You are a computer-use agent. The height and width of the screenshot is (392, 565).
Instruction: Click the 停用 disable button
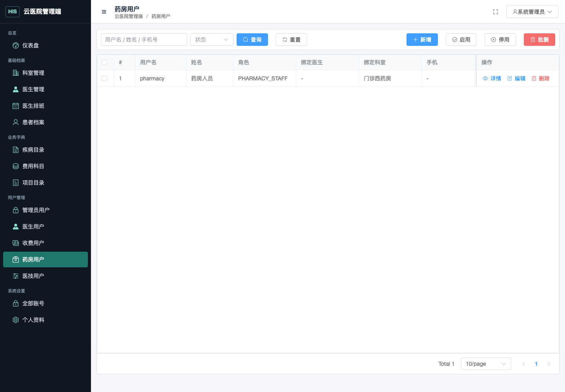[500, 40]
